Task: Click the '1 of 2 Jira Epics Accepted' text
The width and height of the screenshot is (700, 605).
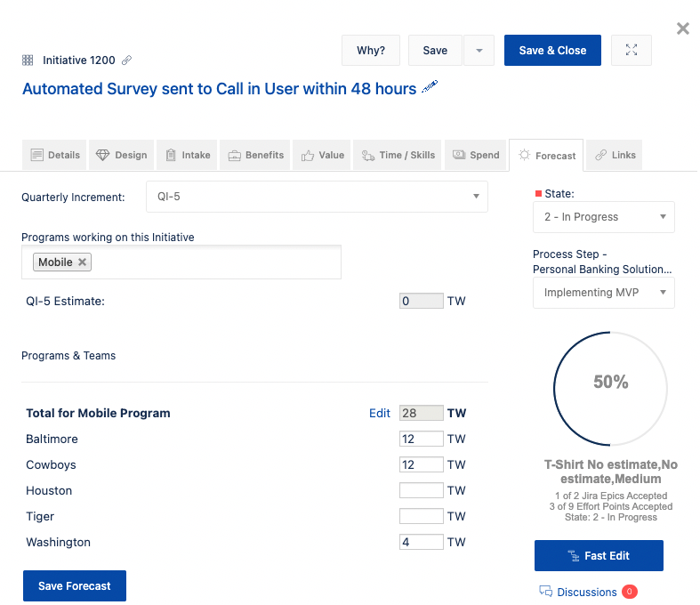Action: (611, 496)
